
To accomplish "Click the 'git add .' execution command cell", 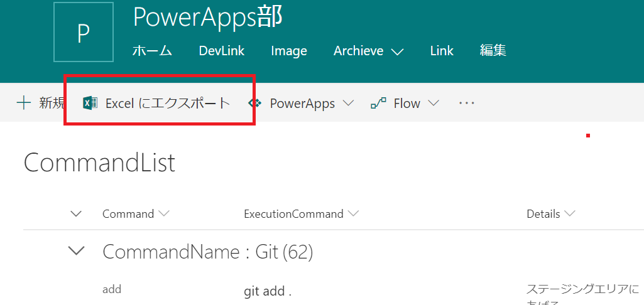I will coord(268,291).
